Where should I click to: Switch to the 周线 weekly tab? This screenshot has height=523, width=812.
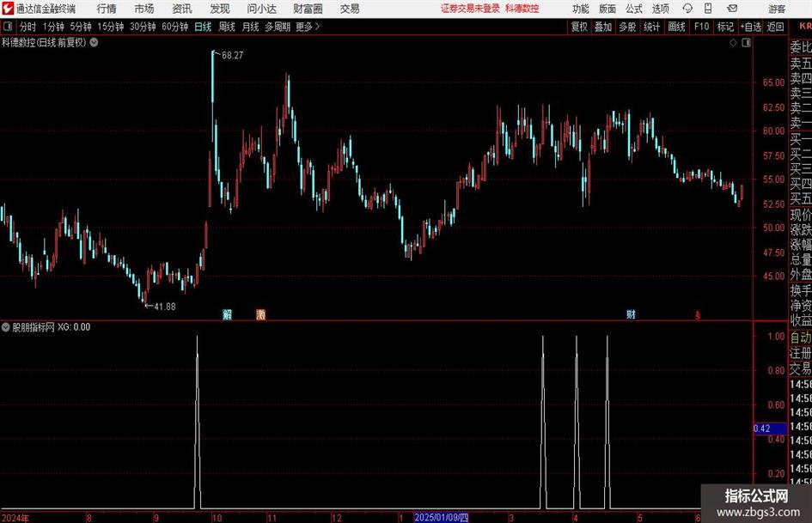click(x=227, y=27)
